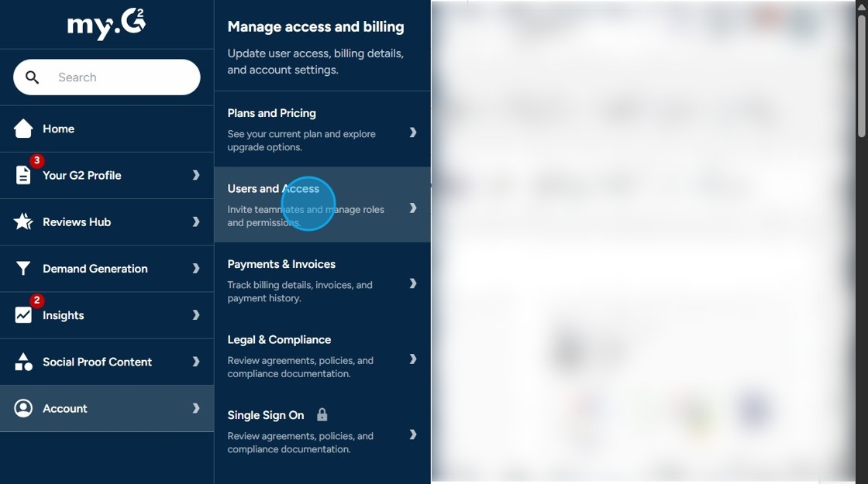
Task: Click the red 2 badge on Insights
Action: click(x=36, y=300)
